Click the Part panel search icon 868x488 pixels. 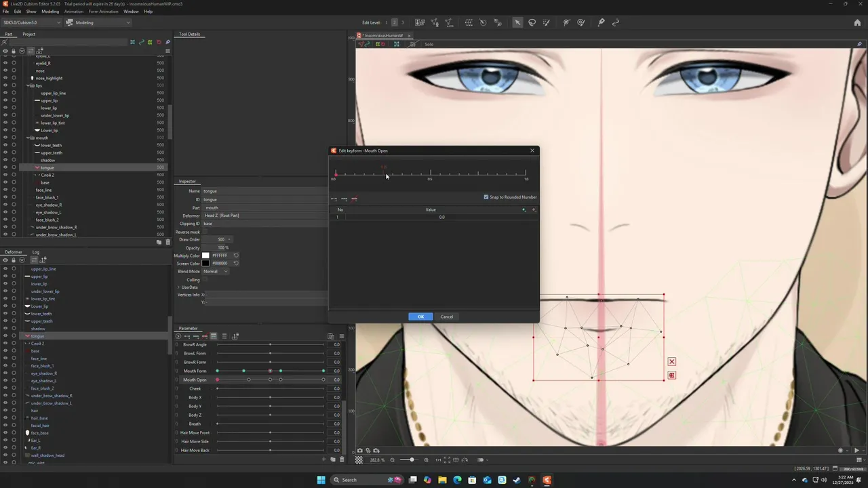pyautogui.click(x=5, y=42)
